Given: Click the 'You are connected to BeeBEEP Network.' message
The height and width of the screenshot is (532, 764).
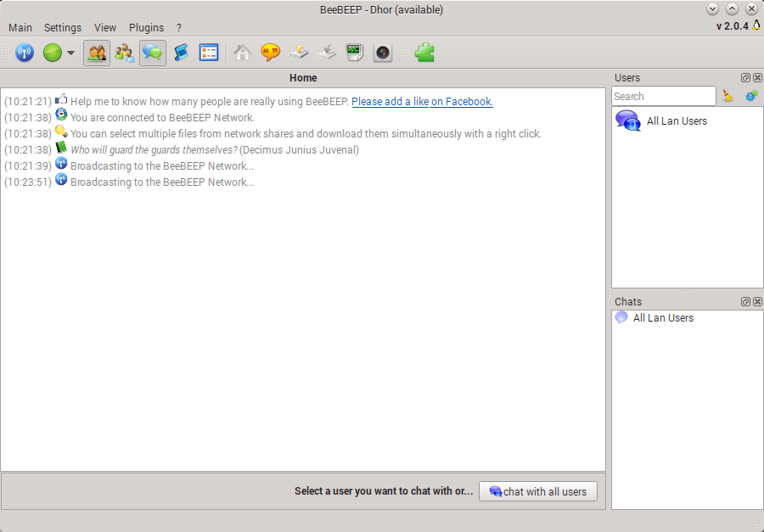Looking at the screenshot, I should pos(162,118).
